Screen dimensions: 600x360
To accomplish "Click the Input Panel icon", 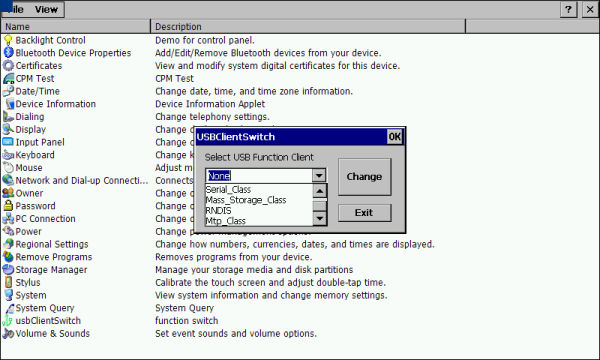I will tap(8, 142).
